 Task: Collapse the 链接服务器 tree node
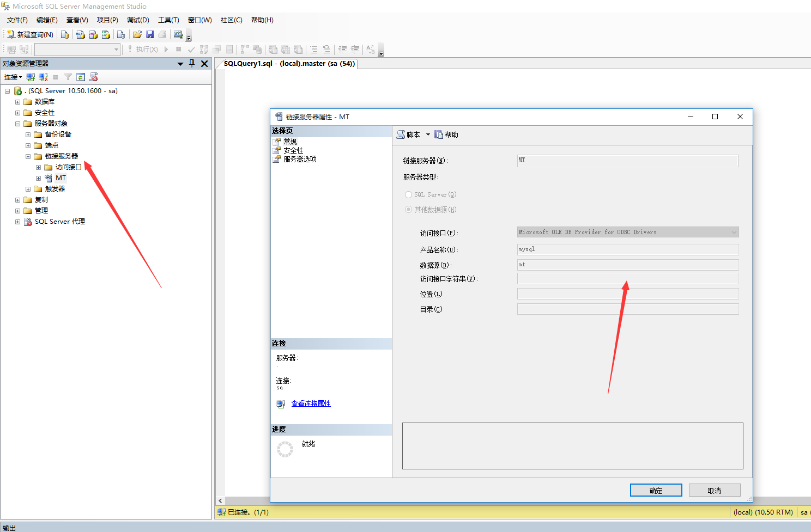click(x=28, y=156)
